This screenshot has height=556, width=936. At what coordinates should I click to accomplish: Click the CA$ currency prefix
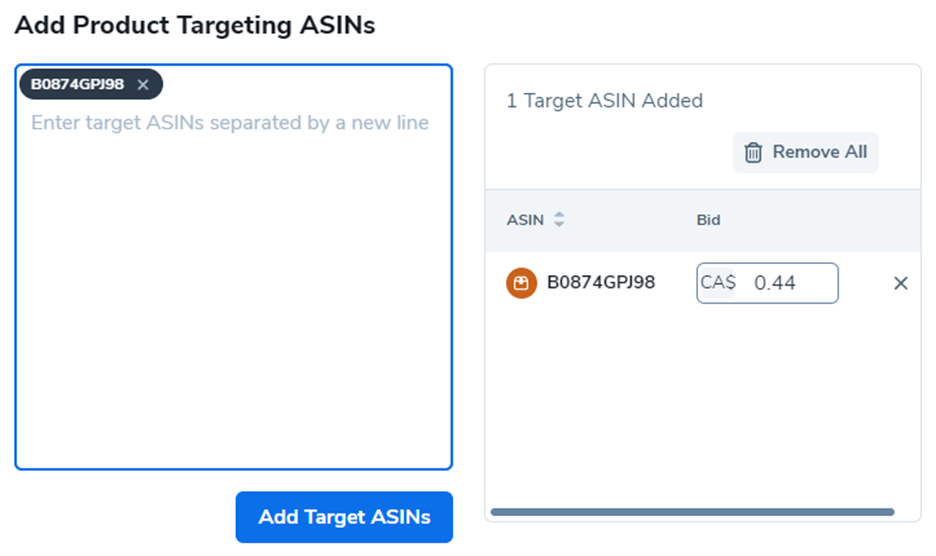pos(718,283)
